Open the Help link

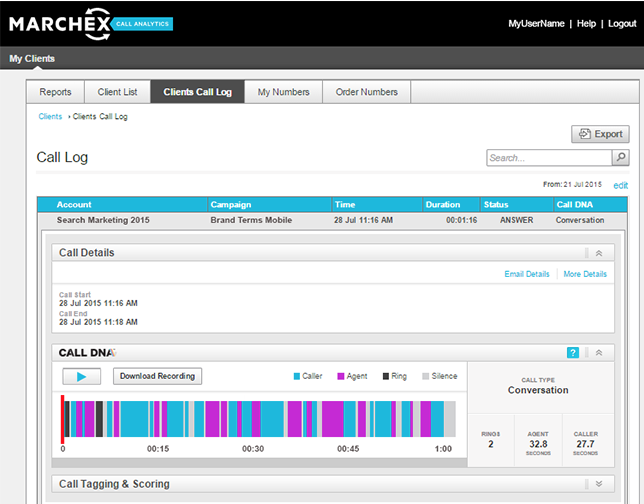pos(586,24)
